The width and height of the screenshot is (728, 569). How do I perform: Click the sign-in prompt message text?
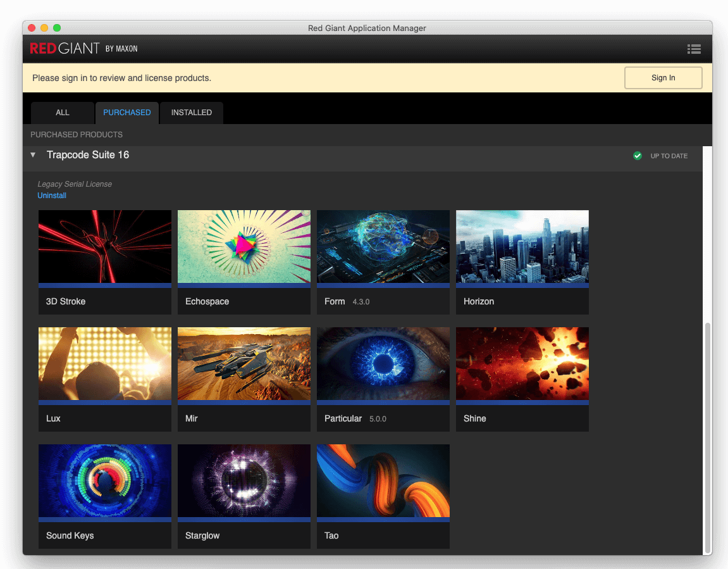click(x=121, y=78)
